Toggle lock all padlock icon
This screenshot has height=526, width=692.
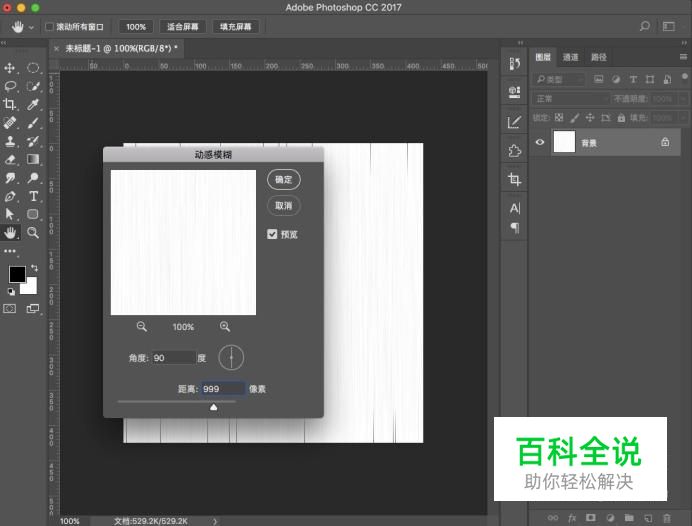pyautogui.click(x=621, y=118)
